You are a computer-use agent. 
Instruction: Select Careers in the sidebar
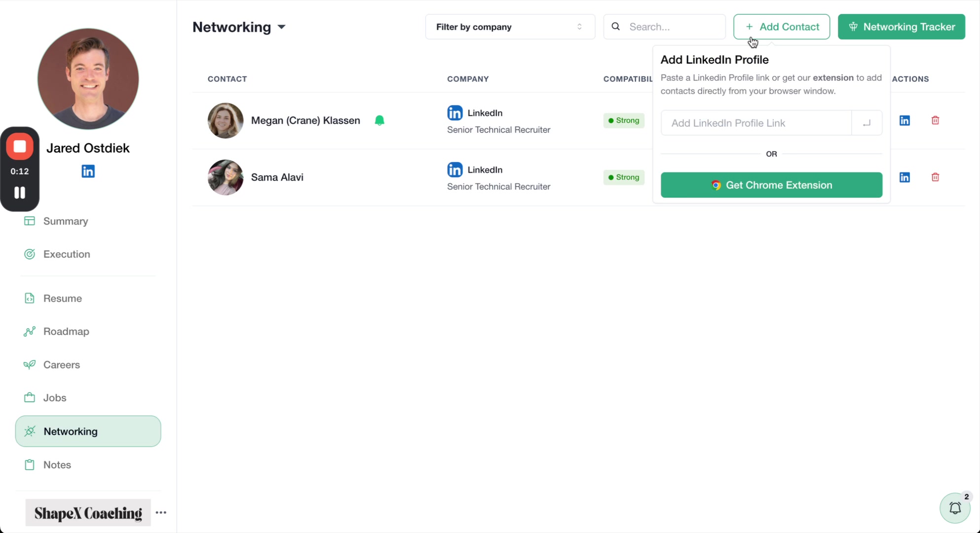[61, 365]
